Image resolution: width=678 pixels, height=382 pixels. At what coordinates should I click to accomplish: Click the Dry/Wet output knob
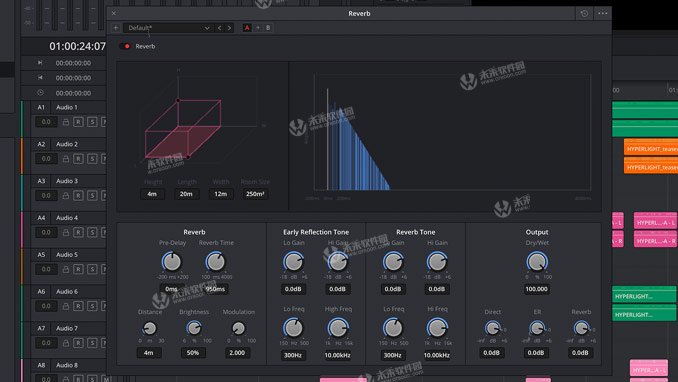[537, 262]
